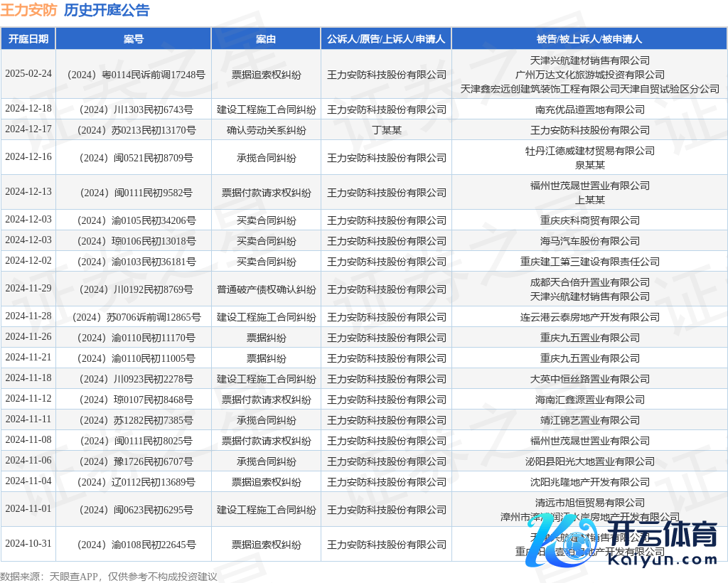Image resolution: width=728 pixels, height=583 pixels.
Task: Select the 被告/被上诉人/被申请人 column header
Action: click(589, 39)
